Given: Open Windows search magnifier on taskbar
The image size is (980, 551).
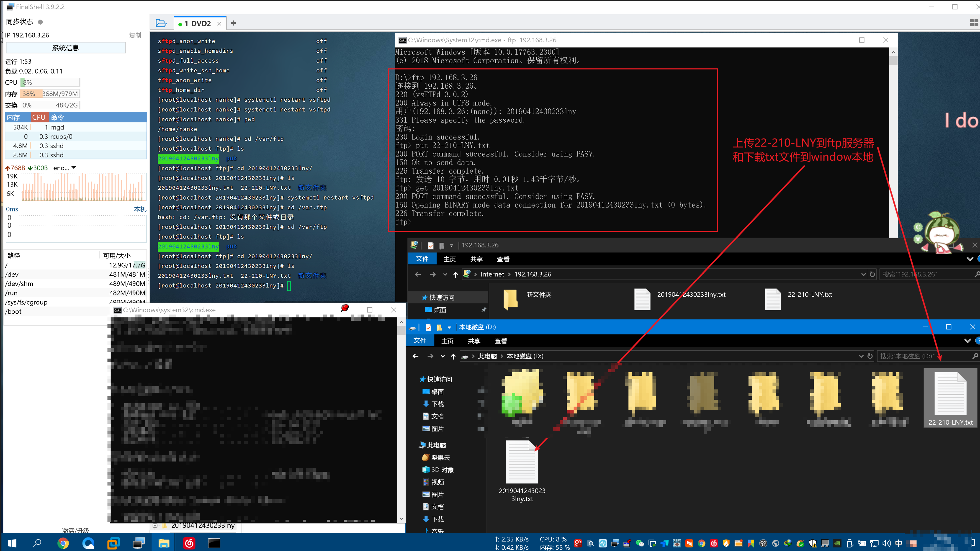Looking at the screenshot, I should click(x=37, y=543).
